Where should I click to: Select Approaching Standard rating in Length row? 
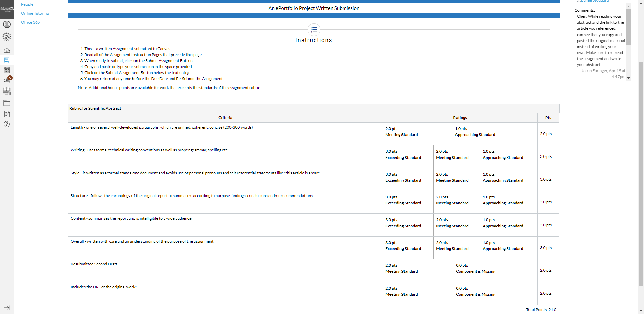coord(494,134)
